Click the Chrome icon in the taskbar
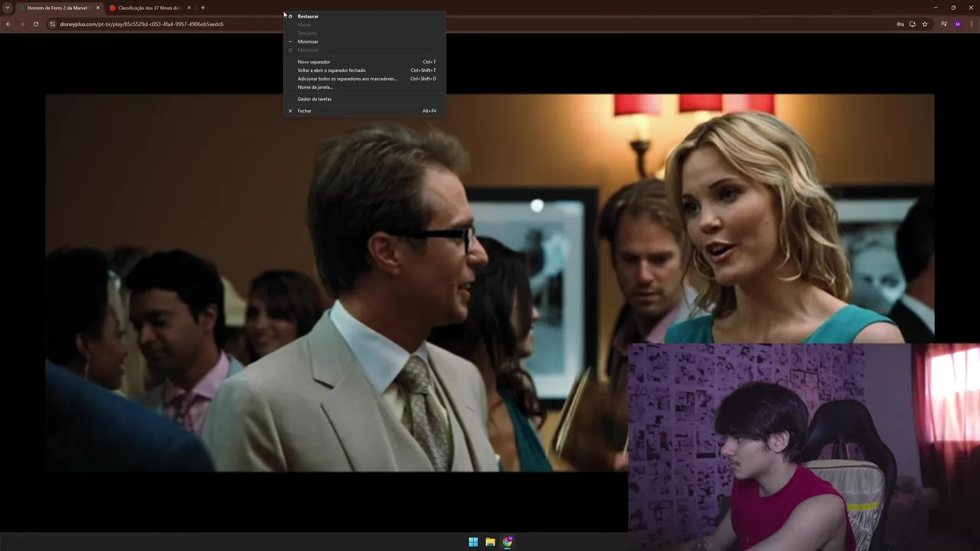 pos(508,542)
